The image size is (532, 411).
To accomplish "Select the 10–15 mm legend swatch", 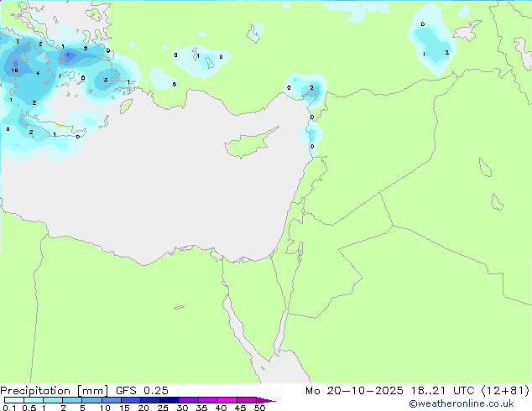I will (111, 400).
